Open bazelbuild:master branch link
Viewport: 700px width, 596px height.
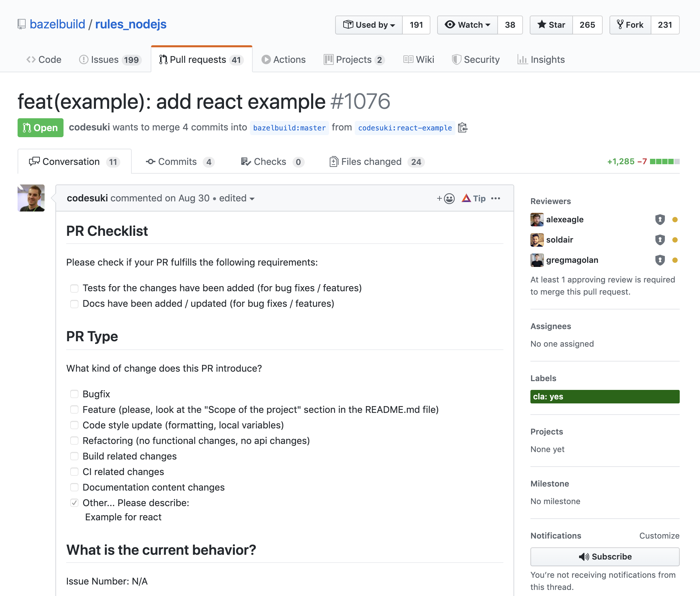[x=289, y=128]
